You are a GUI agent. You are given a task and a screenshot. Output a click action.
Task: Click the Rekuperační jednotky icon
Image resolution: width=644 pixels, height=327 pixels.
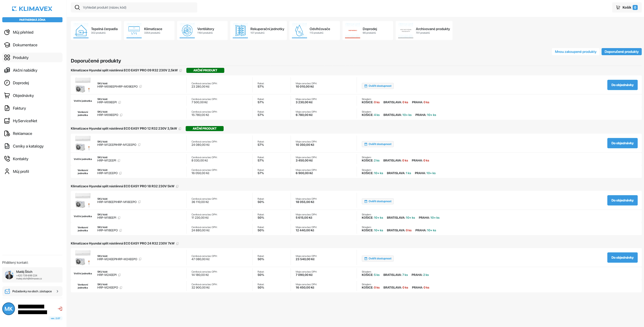pyautogui.click(x=240, y=31)
